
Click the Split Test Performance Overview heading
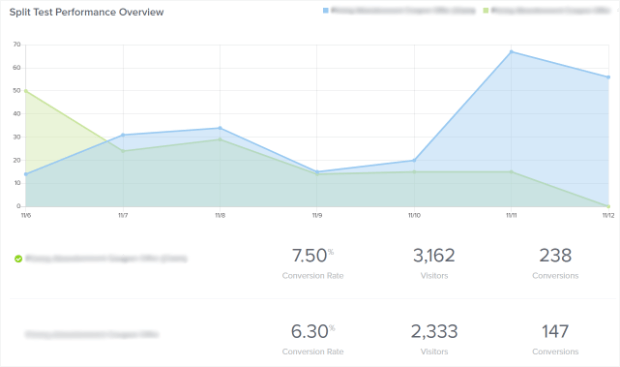86,12
